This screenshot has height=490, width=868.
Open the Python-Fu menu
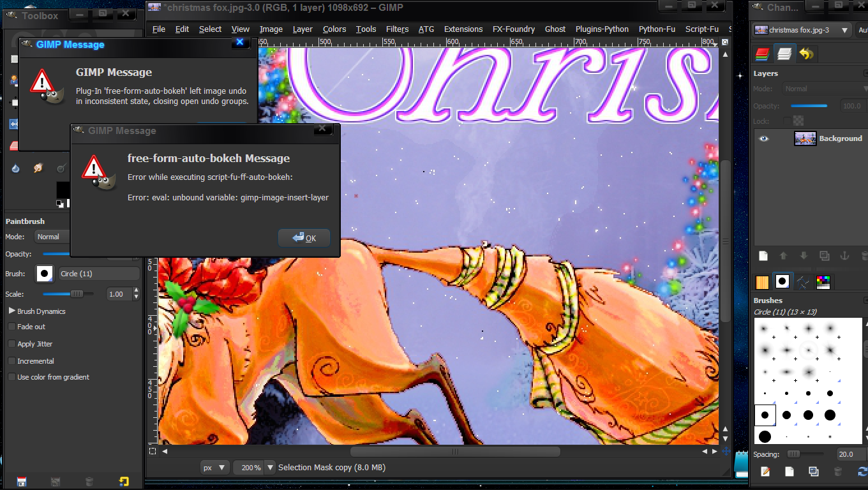[657, 29]
